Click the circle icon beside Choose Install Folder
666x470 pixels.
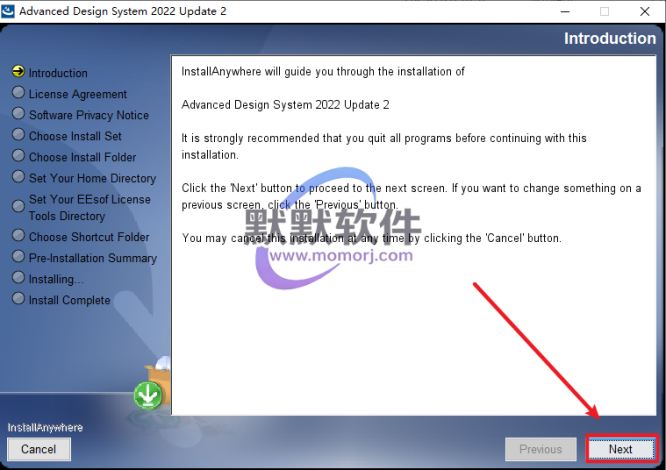tap(18, 155)
